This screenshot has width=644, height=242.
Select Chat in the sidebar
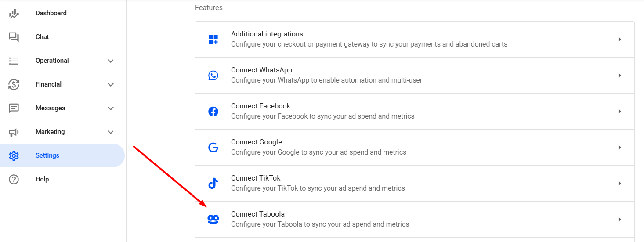click(x=42, y=37)
